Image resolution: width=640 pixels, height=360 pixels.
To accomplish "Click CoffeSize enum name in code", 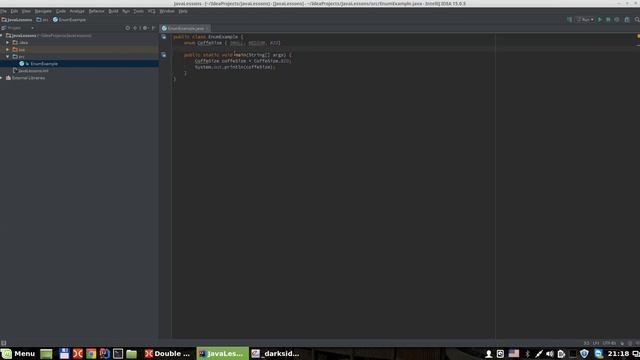I will [209, 43].
